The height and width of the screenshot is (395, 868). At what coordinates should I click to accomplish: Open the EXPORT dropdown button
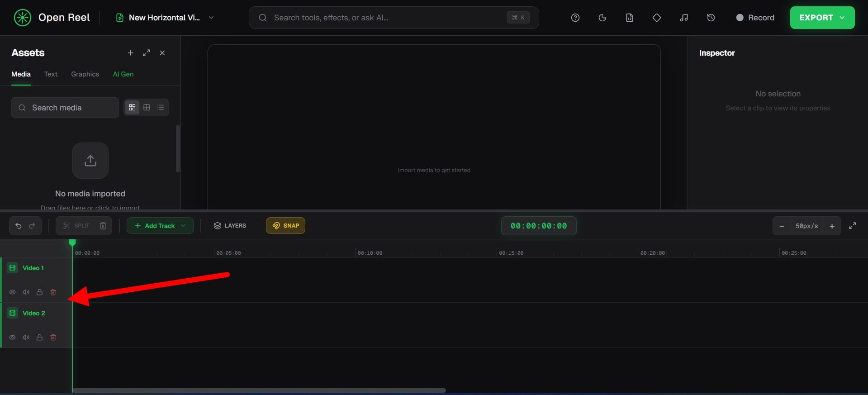point(822,18)
